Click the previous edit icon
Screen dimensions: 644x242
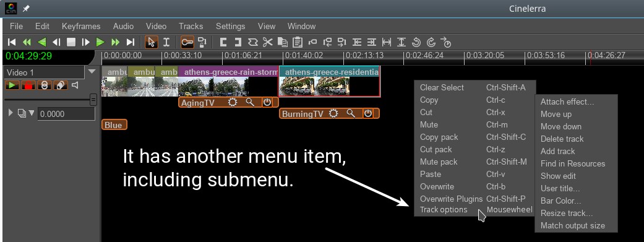(x=357, y=42)
